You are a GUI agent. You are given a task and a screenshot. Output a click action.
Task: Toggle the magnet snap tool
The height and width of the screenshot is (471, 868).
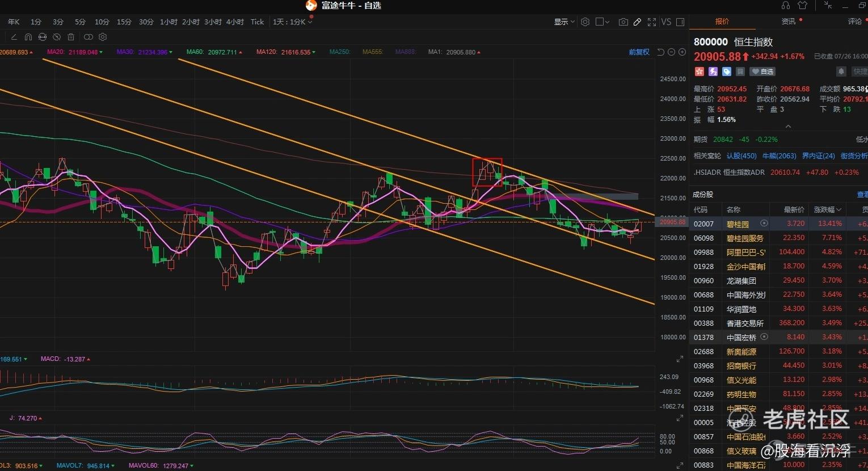tap(28, 37)
